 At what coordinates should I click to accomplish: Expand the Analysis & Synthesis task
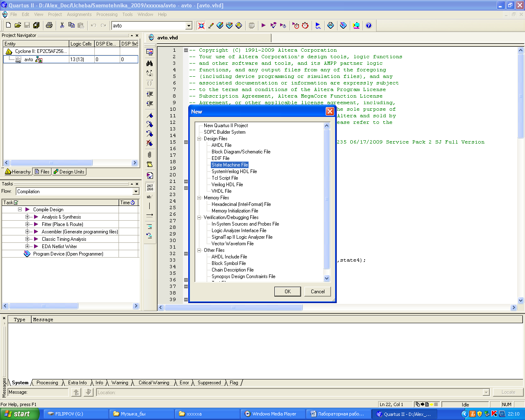point(27,217)
